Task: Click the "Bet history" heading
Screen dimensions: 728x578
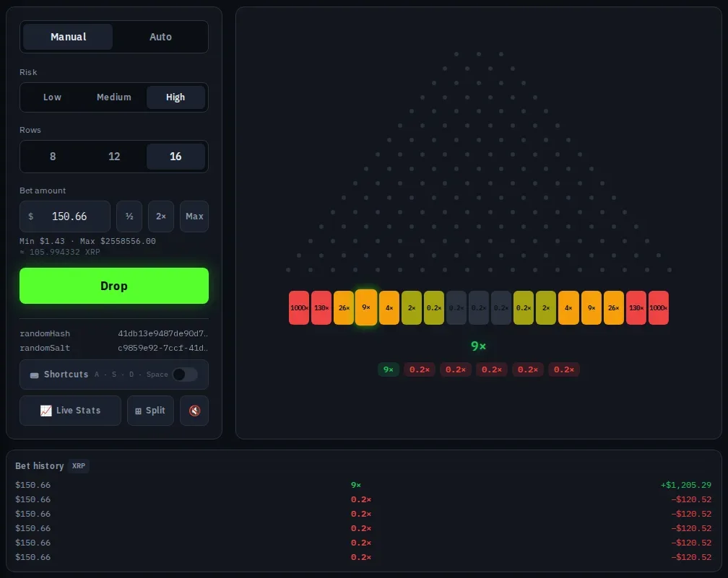Action: click(40, 465)
